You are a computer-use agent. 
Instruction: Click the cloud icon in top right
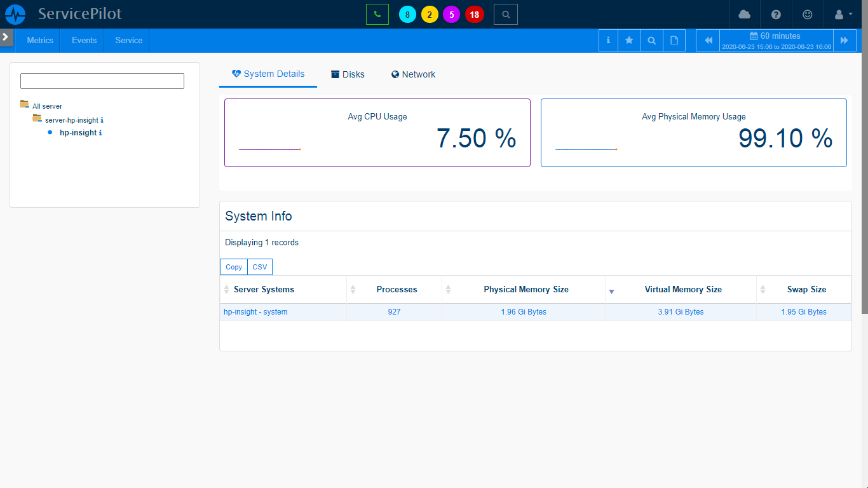tap(744, 14)
